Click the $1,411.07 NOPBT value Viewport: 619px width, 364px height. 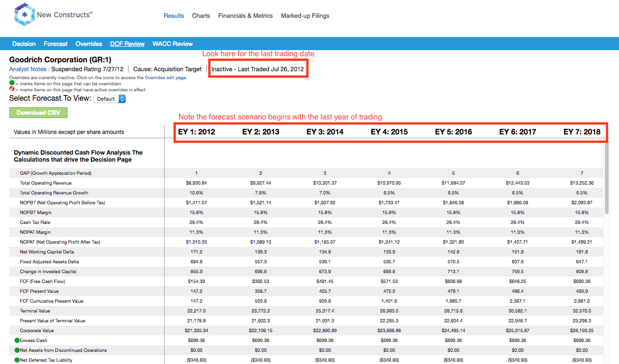click(196, 203)
